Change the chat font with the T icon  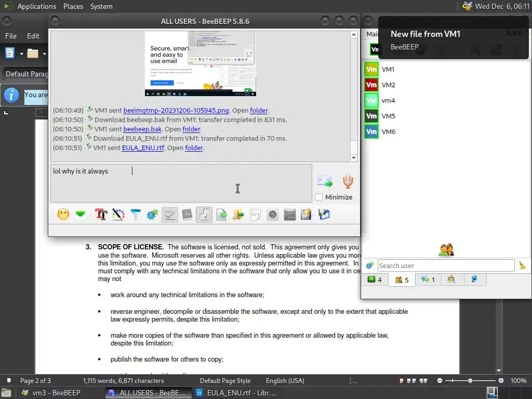101,215
